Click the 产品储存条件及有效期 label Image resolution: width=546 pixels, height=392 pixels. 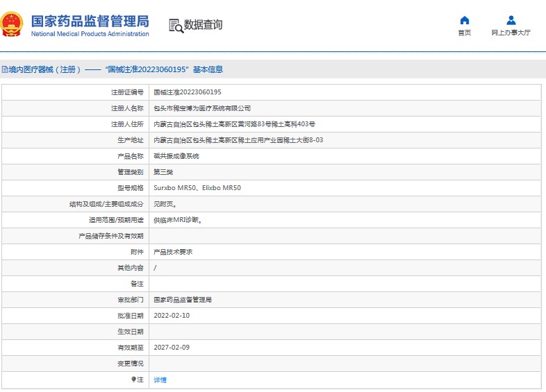111,236
